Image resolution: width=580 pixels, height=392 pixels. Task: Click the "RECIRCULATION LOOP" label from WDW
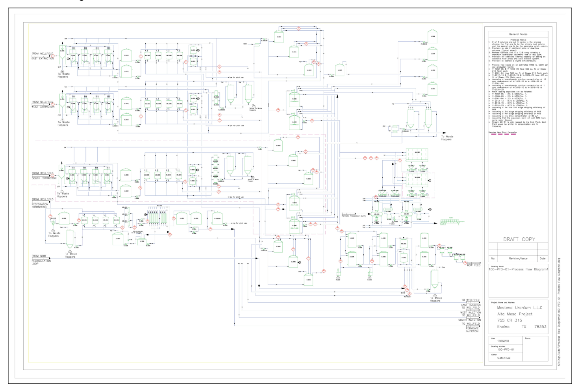pos(41,263)
